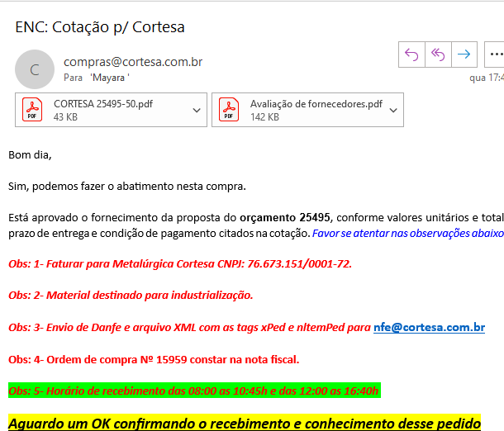Viewport: 504px width, 431px height.
Task: Click sender address compras@cortesa.com.br
Action: click(x=133, y=62)
